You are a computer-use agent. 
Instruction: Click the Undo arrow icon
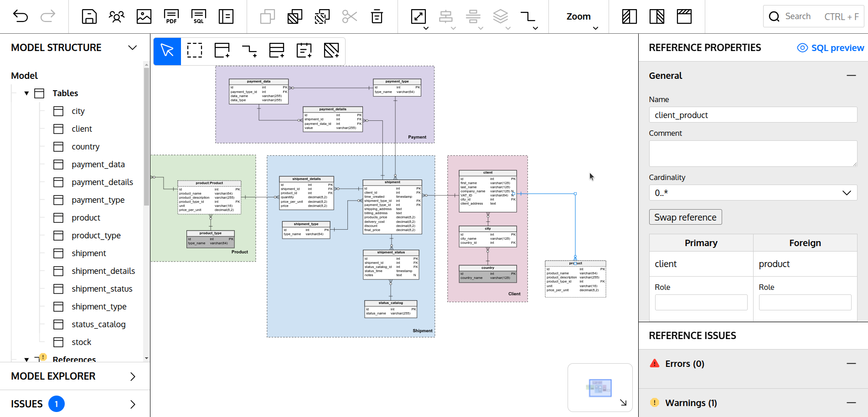[21, 16]
